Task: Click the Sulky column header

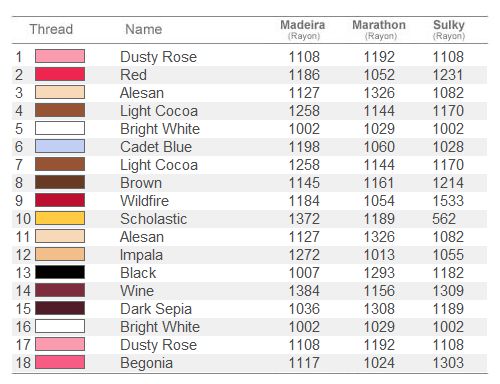Action: pos(449,29)
